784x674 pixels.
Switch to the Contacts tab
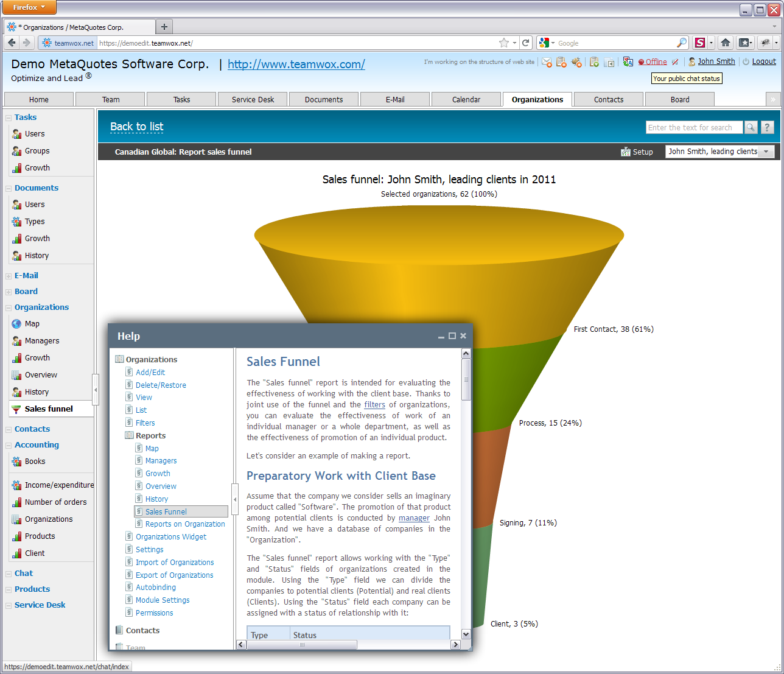coord(609,99)
